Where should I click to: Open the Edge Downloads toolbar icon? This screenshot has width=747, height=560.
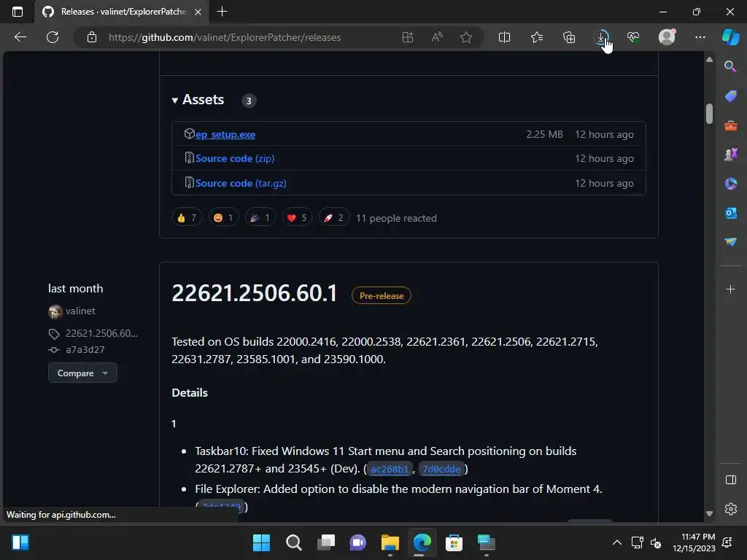(601, 37)
